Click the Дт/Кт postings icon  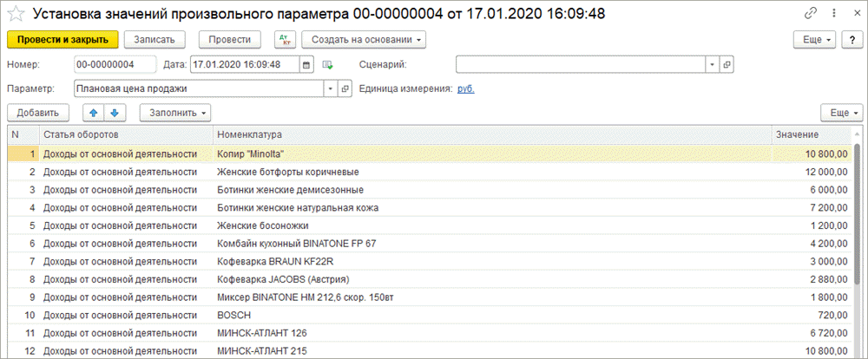[x=284, y=40]
